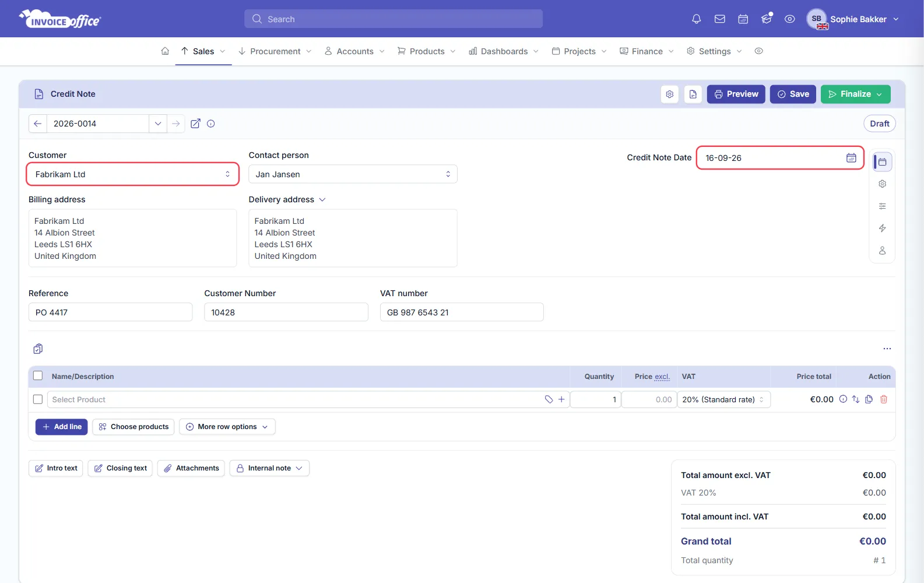
Task: Open the Products menu
Action: click(x=426, y=51)
